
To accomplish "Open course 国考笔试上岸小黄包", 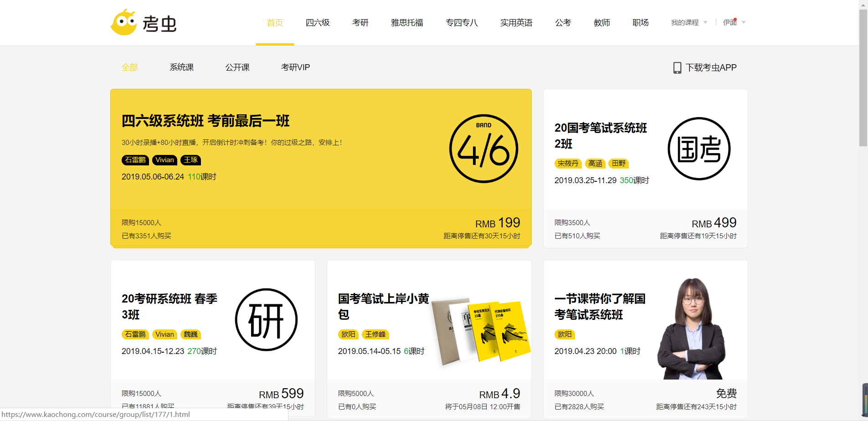I will (384, 307).
